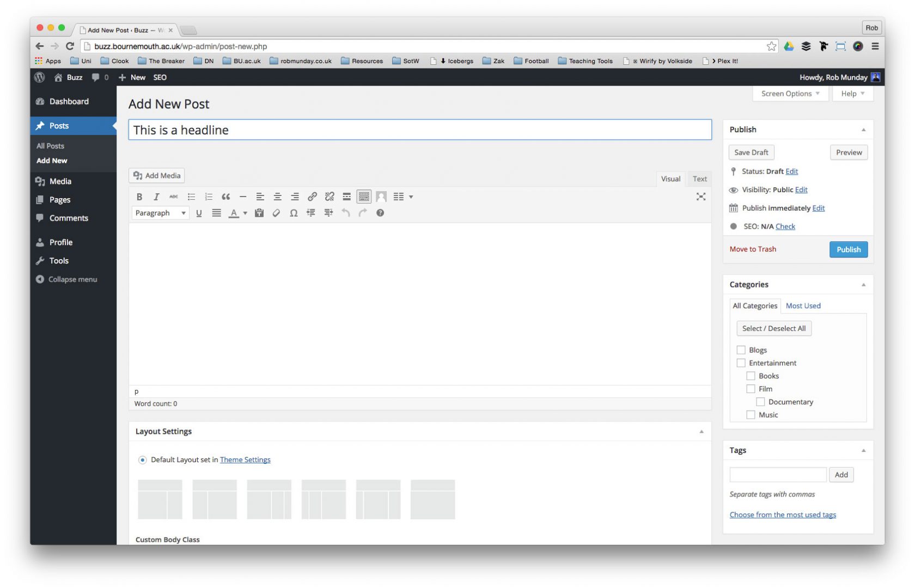This screenshot has height=588, width=915.
Task: Insert a numbered list
Action: [209, 197]
